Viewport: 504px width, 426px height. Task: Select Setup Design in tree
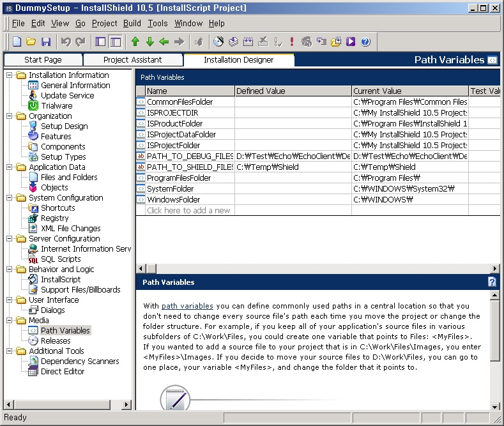pos(65,126)
